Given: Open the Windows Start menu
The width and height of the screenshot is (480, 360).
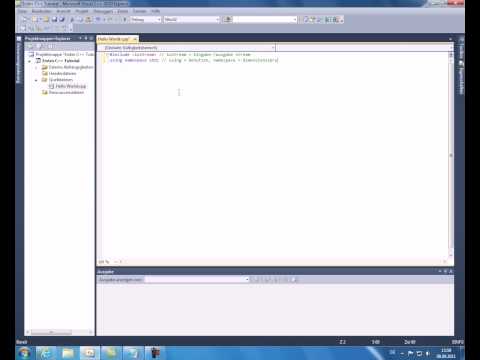Looking at the screenshot, I should pyautogui.click(x=24, y=353).
